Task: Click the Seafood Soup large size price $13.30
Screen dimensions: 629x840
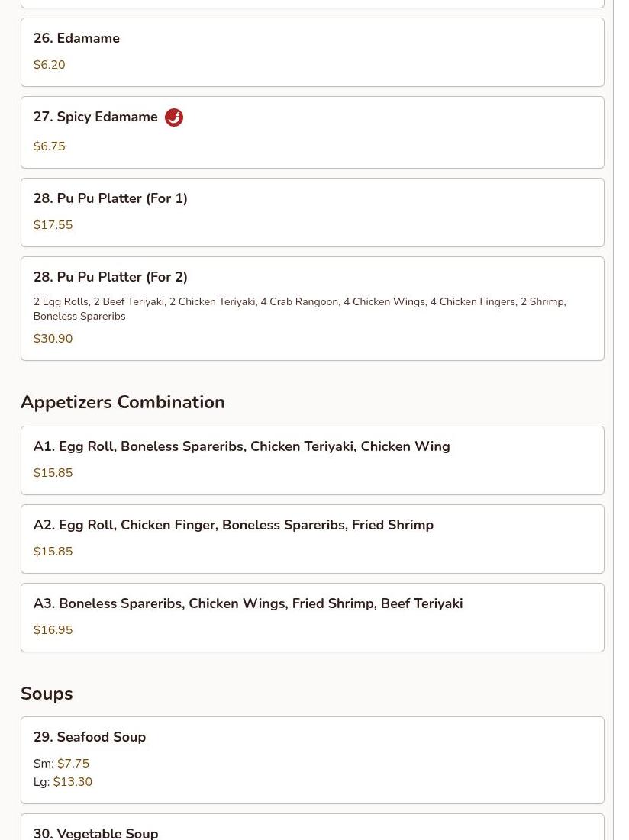Action: [73, 781]
